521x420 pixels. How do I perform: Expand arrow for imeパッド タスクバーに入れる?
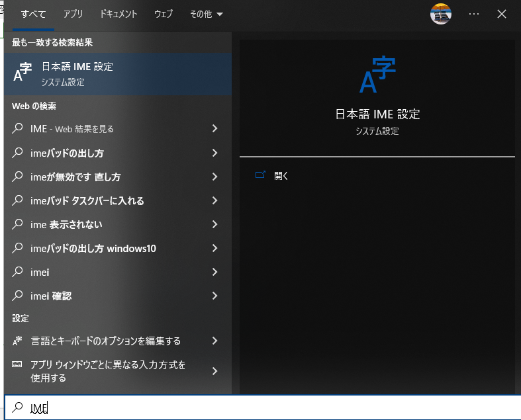(x=214, y=200)
